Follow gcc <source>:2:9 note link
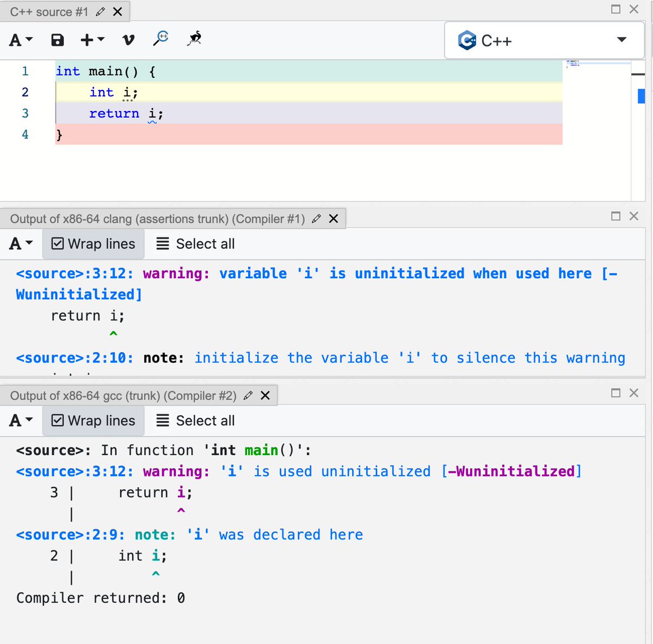Viewport: 653px width, 644px height. click(70, 535)
